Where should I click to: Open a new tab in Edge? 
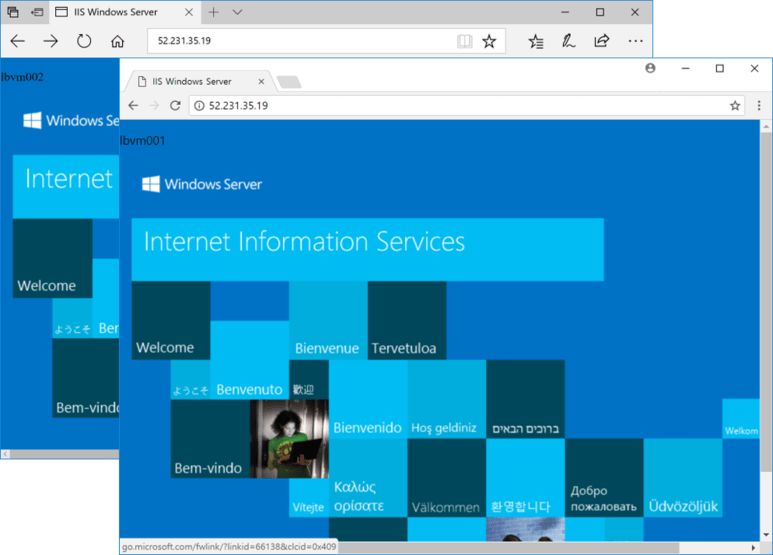(213, 13)
